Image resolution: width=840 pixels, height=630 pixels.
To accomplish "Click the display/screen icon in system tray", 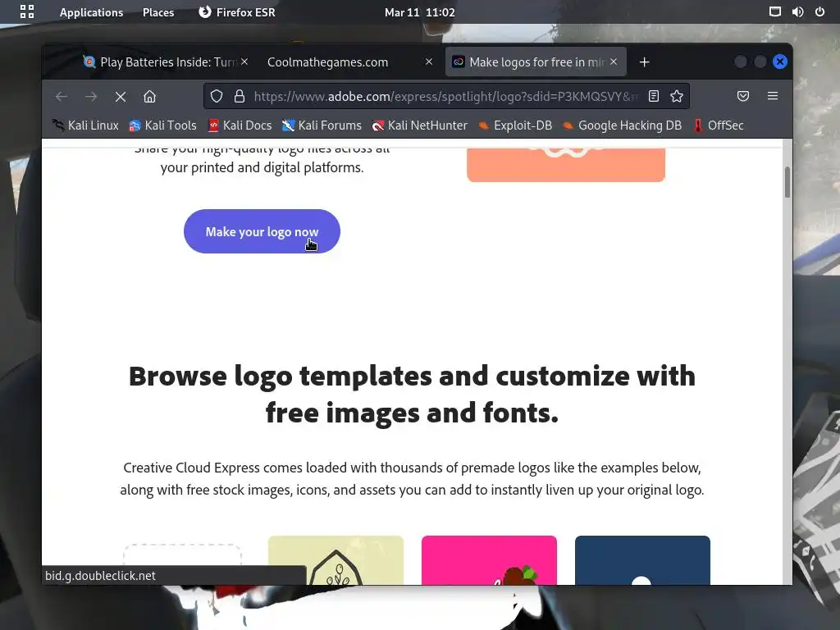I will [774, 11].
